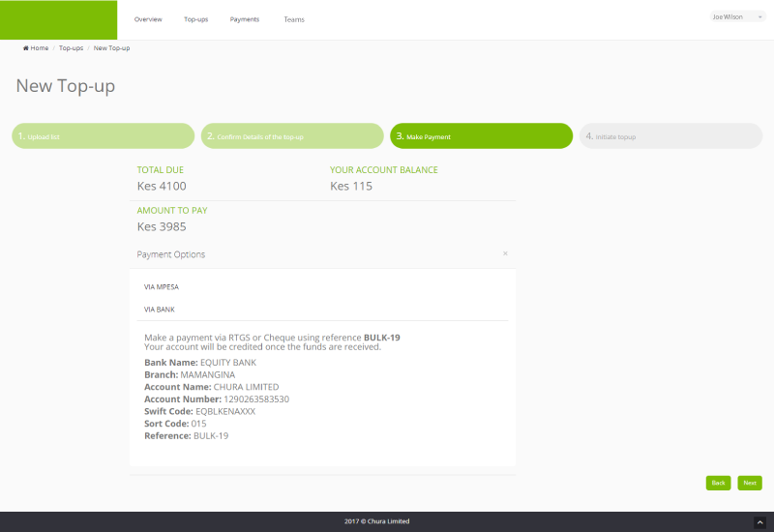Go to the Top-ups menu item
This screenshot has height=532, width=774.
coord(195,19)
